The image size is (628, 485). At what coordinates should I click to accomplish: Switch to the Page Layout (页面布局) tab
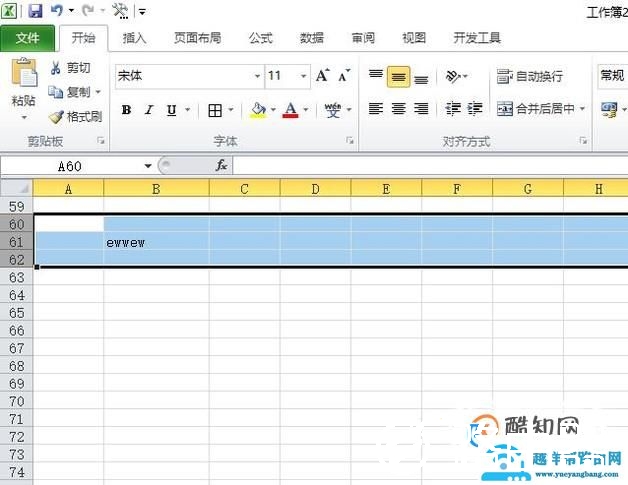(197, 38)
